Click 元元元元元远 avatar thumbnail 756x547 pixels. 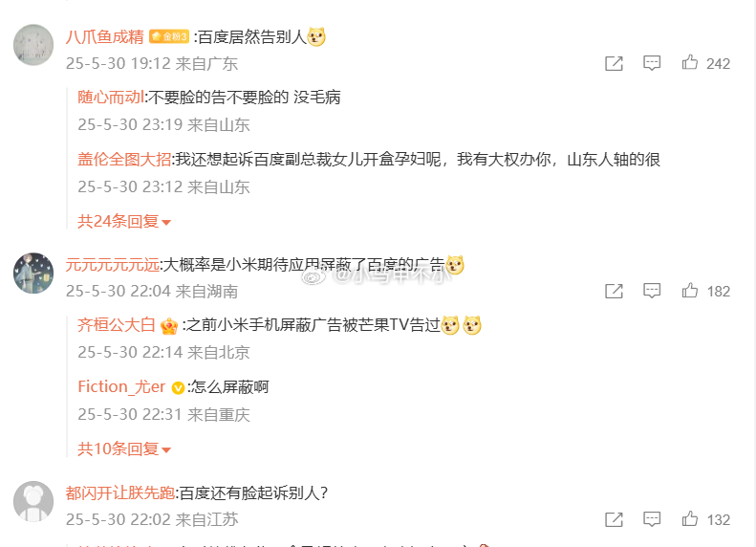click(x=33, y=273)
